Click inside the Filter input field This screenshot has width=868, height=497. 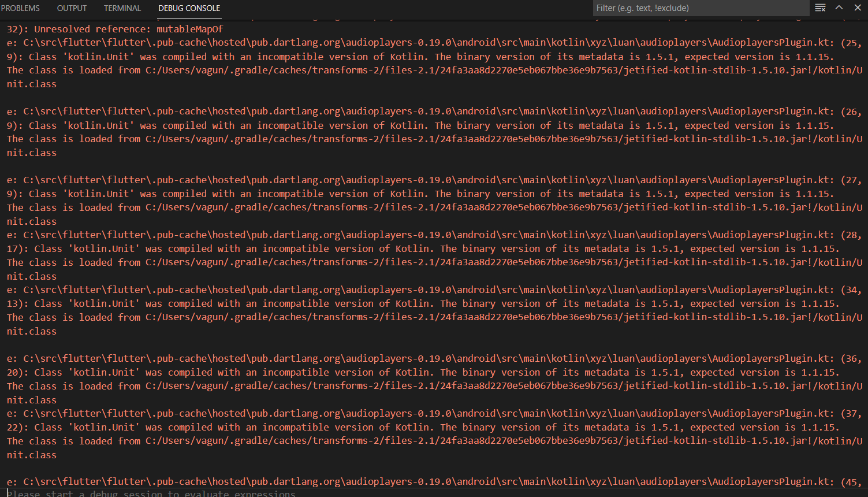coord(701,8)
